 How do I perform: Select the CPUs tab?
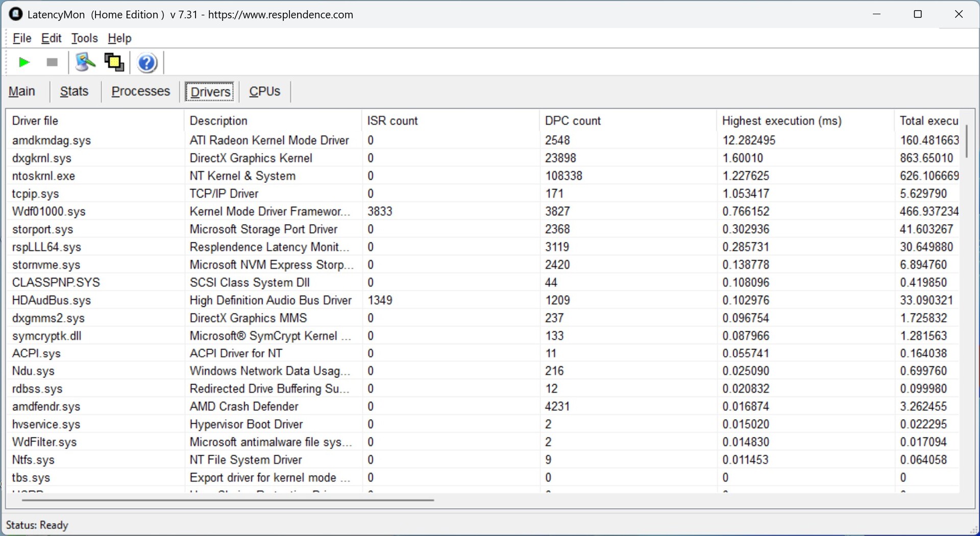[264, 91]
